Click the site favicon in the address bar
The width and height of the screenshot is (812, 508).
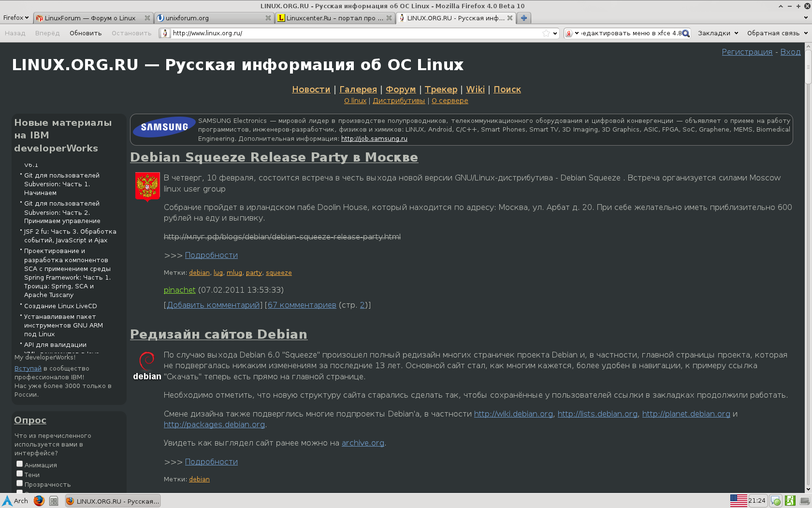click(165, 33)
